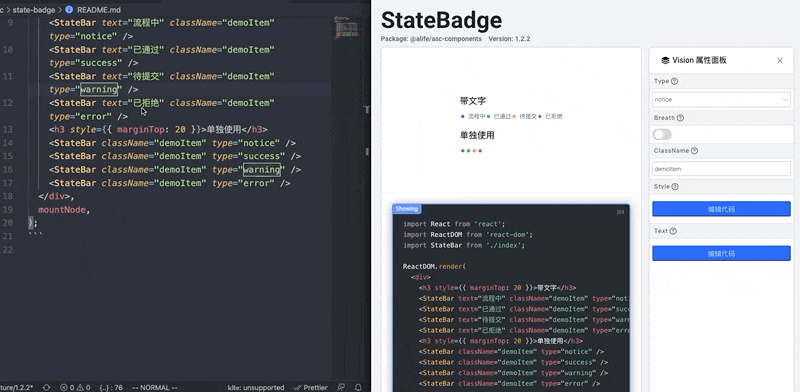Click the 已通过 badge label in preview
The height and width of the screenshot is (392, 800).
(503, 116)
